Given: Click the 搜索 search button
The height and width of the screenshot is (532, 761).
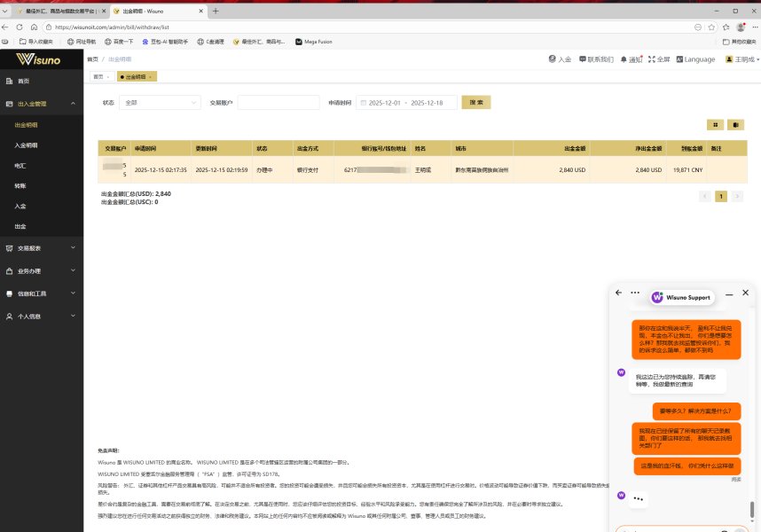Looking at the screenshot, I should (475, 103).
